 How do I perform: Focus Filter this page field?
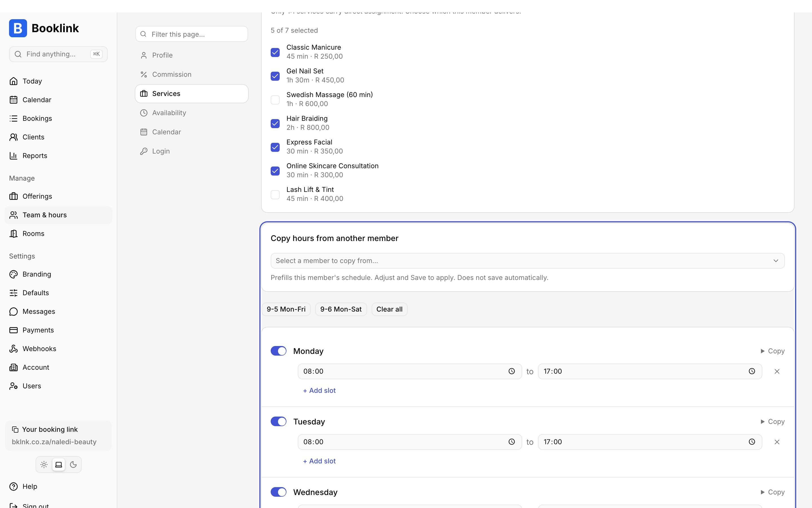tap(192, 34)
